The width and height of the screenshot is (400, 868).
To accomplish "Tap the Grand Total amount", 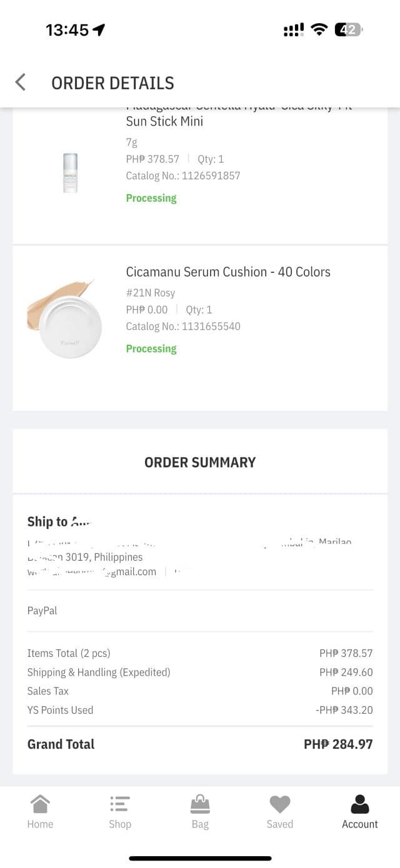I will click(337, 744).
